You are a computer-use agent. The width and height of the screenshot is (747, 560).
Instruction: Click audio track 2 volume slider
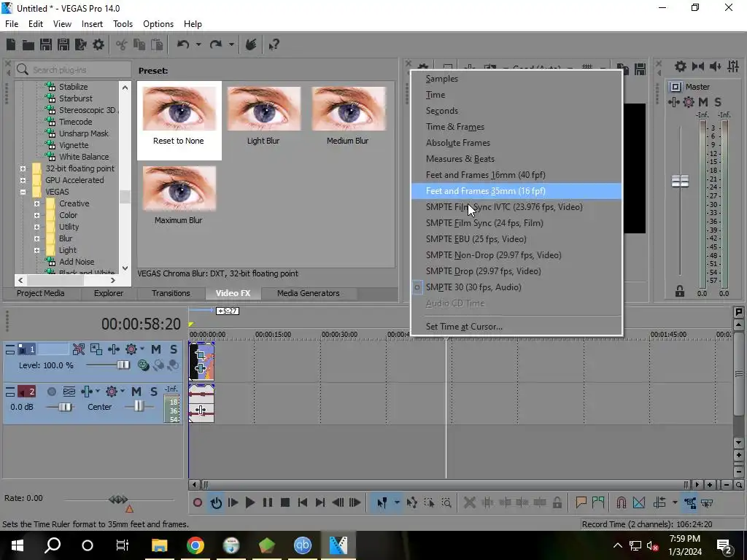(x=65, y=407)
